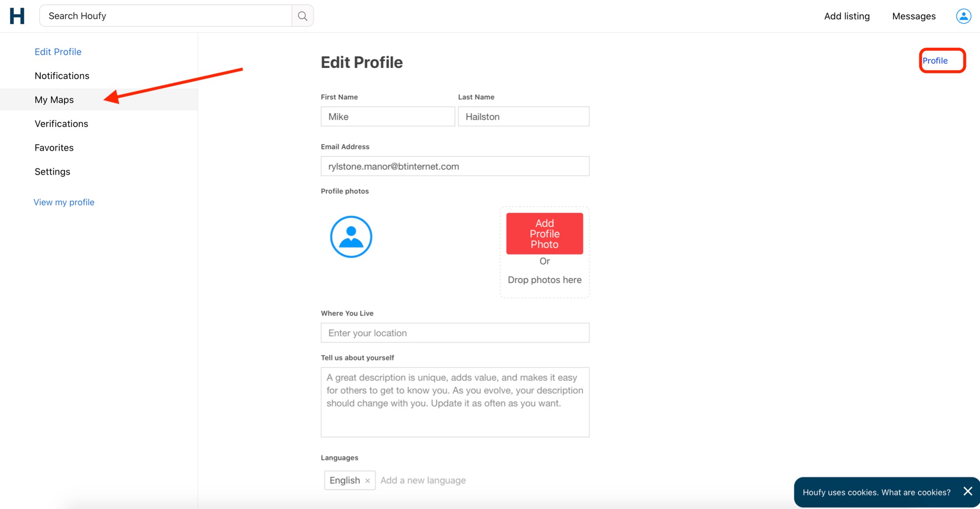The width and height of the screenshot is (980, 509).
Task: Go to Notifications in the sidebar
Action: point(62,76)
